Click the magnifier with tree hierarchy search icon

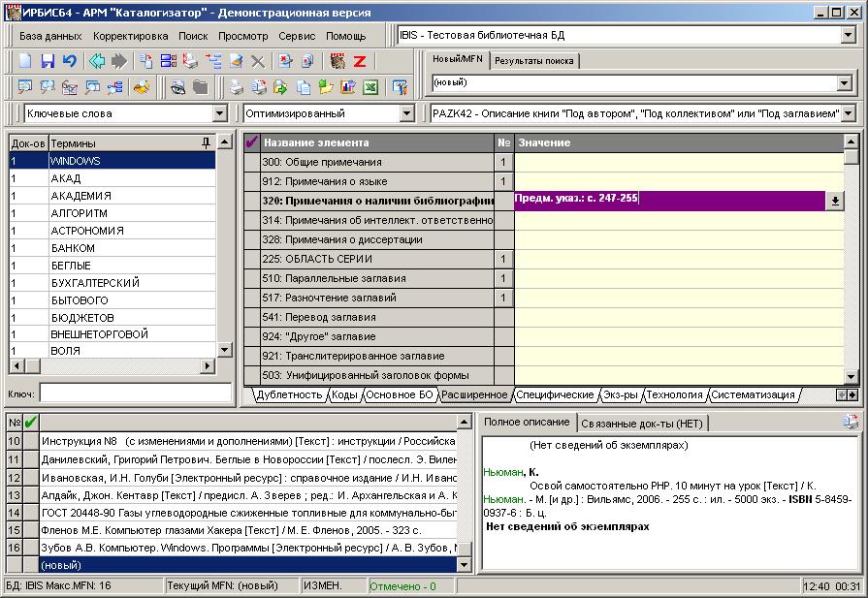coord(115,87)
